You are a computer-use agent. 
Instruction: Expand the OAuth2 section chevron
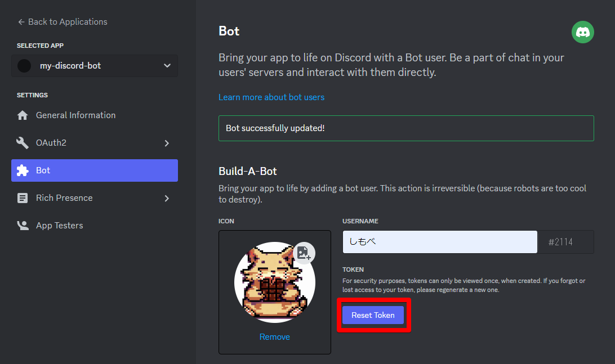[x=167, y=142]
